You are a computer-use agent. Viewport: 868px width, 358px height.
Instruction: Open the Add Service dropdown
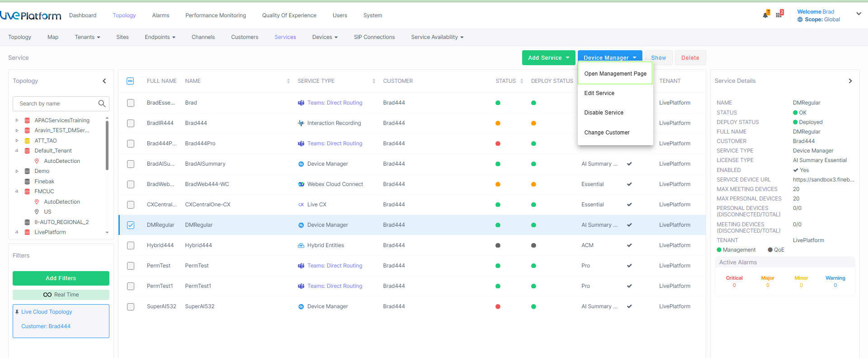(548, 58)
